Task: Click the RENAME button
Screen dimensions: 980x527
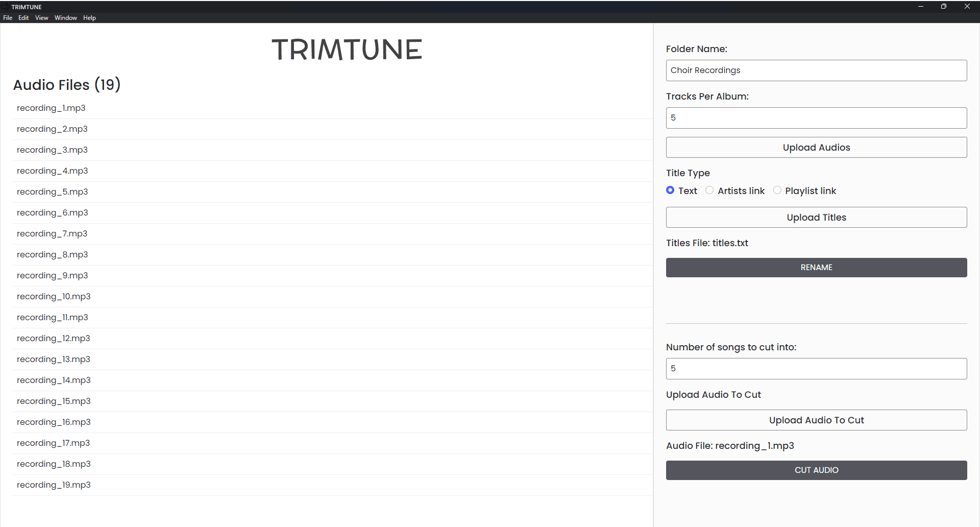Action: tap(816, 268)
